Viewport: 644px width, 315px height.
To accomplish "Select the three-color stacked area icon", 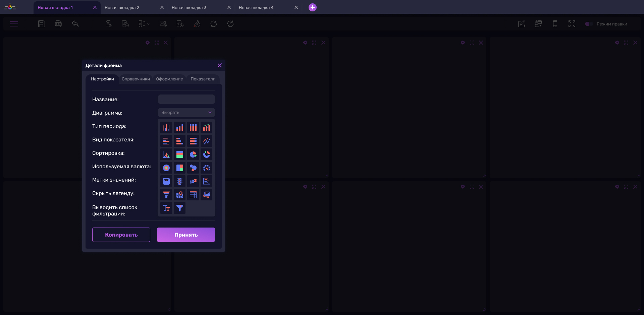I will click(180, 154).
